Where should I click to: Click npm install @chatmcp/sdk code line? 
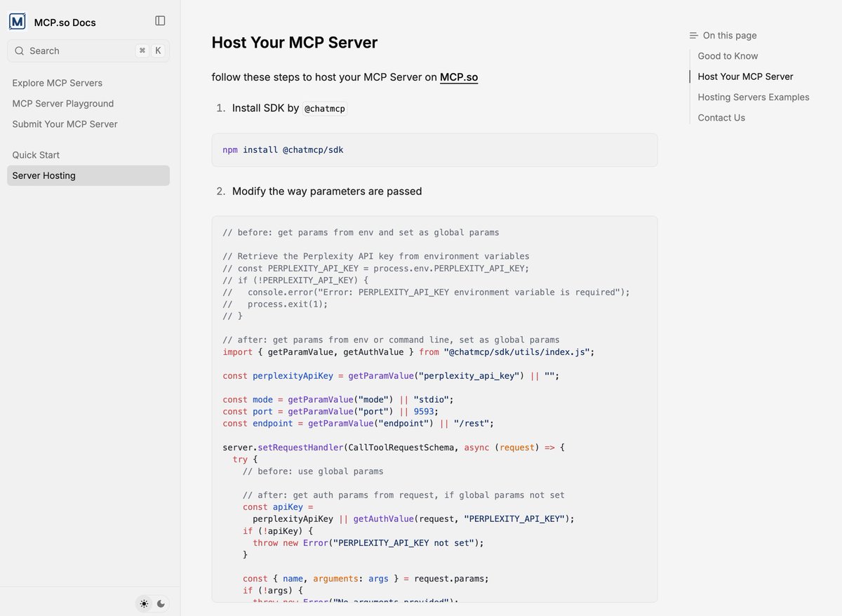tap(283, 150)
